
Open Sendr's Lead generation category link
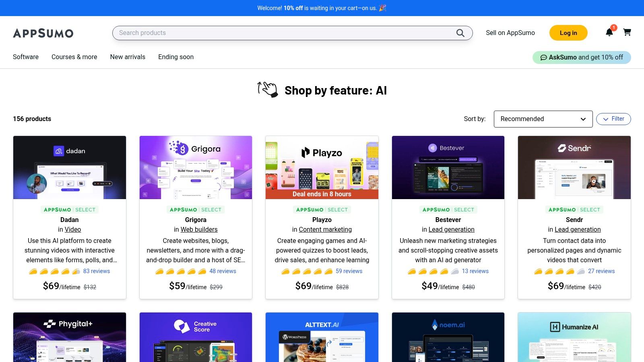tap(578, 230)
